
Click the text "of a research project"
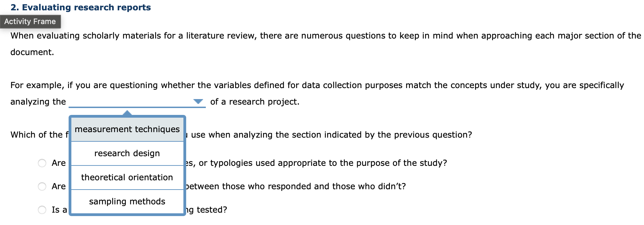pos(254,101)
